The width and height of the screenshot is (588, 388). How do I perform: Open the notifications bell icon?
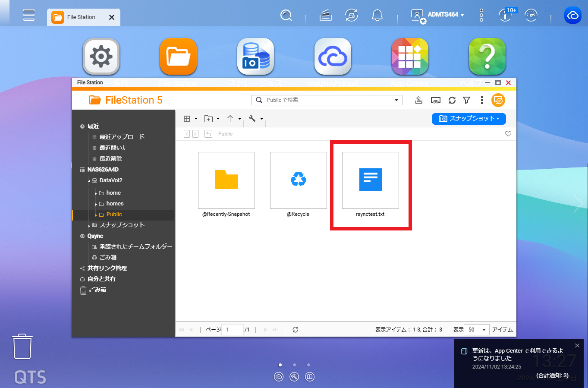pos(377,16)
